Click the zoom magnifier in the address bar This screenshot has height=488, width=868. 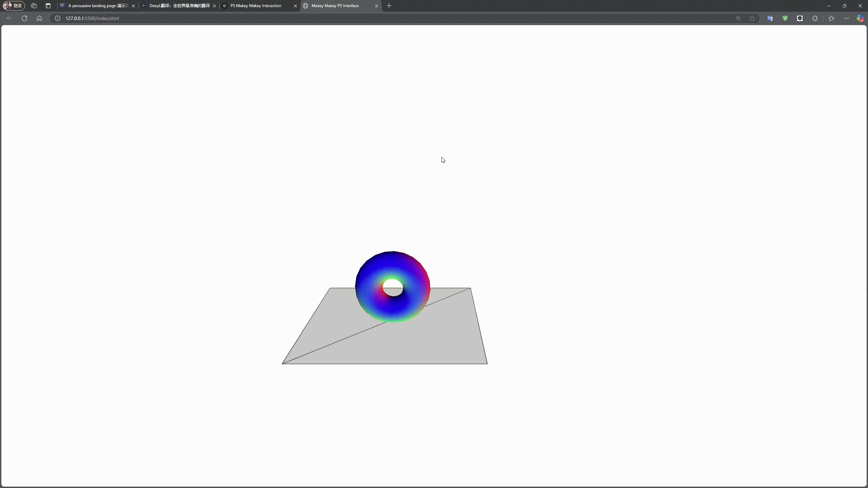(738, 18)
